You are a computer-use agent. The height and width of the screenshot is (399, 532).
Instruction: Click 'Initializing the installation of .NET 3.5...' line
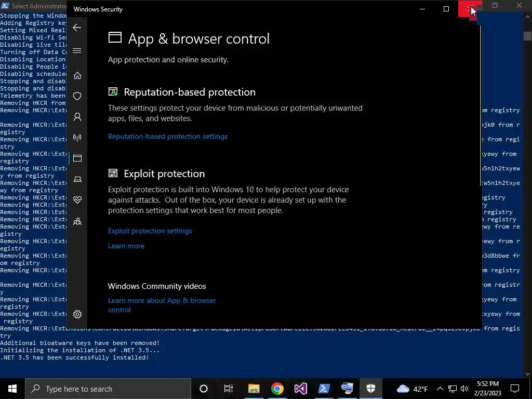point(79,350)
